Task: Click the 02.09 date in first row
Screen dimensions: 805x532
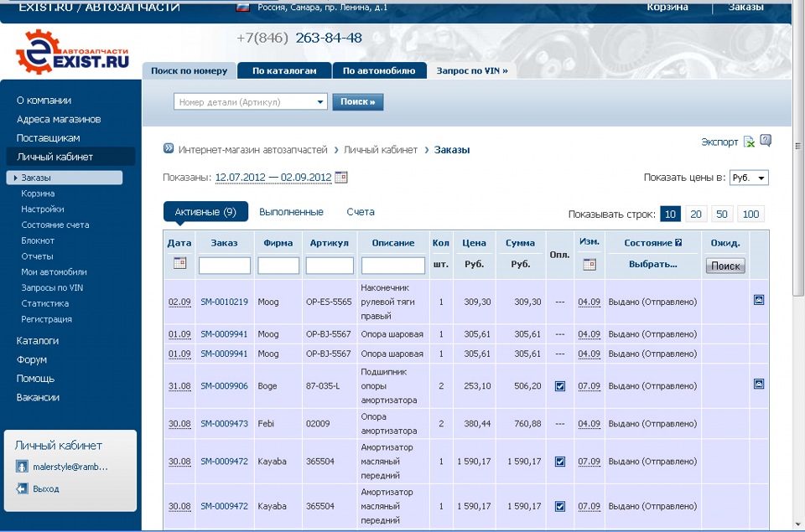Action: tap(179, 302)
